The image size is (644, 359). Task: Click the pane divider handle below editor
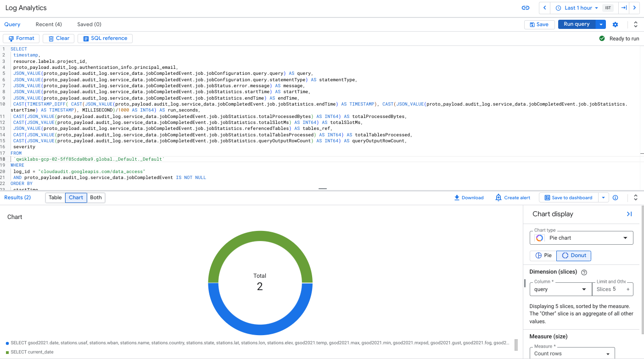[322, 189]
